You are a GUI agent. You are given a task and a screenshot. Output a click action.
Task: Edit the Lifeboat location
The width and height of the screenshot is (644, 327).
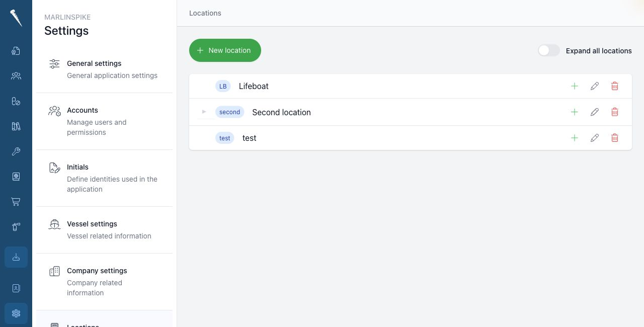coord(594,86)
